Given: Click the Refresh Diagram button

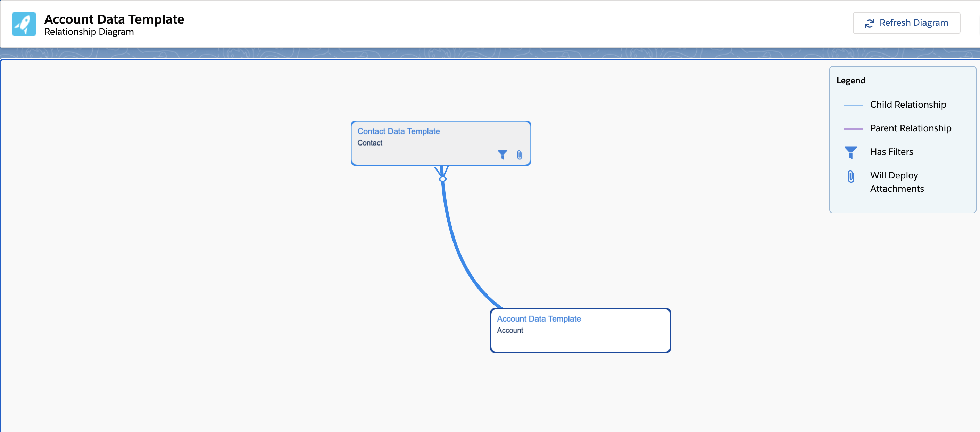Looking at the screenshot, I should pyautogui.click(x=906, y=23).
